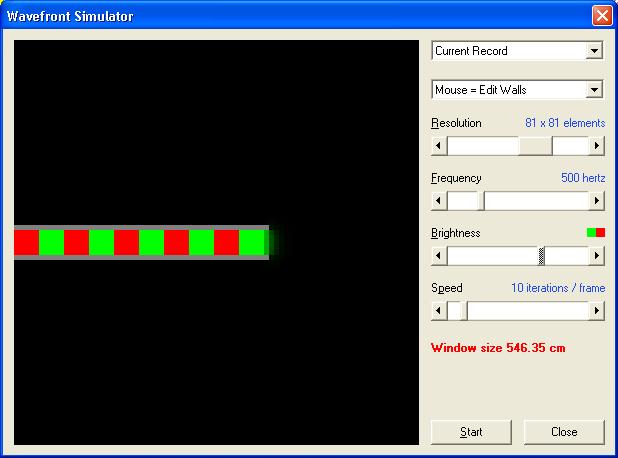This screenshot has width=618, height=458.
Task: Click the 'Window size 546.35 cm' text
Action: (498, 348)
